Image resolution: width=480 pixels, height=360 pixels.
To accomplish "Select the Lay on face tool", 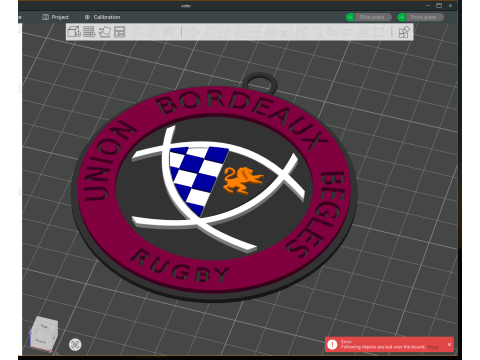I will tap(239, 32).
